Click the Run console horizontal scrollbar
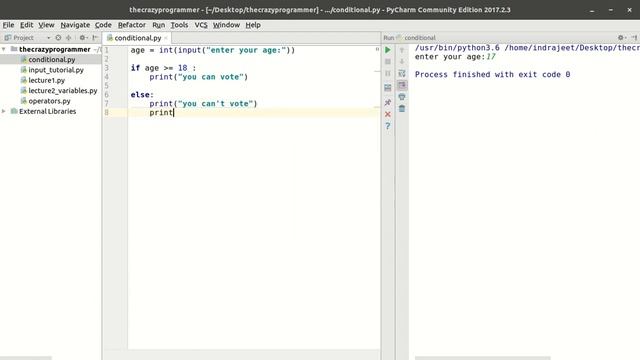 click(x=482, y=358)
